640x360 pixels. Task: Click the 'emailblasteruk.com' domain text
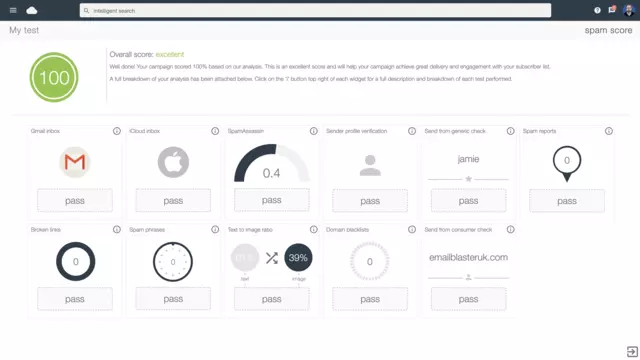tap(468, 258)
